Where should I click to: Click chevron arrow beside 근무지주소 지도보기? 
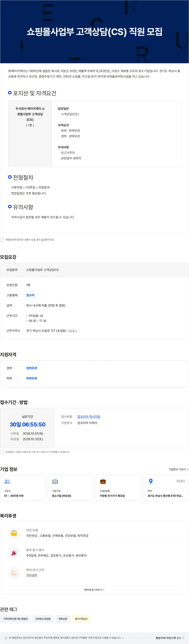pyautogui.click(x=79, y=331)
